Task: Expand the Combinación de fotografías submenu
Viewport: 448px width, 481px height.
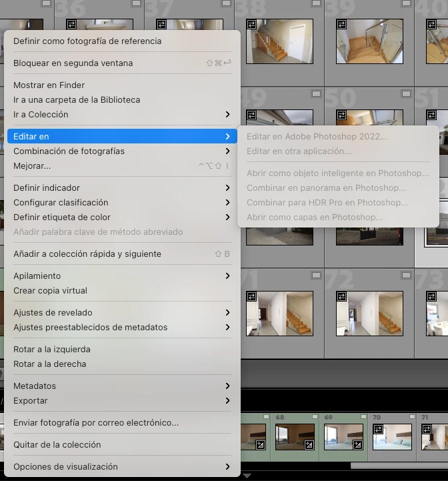Action: [x=122, y=151]
